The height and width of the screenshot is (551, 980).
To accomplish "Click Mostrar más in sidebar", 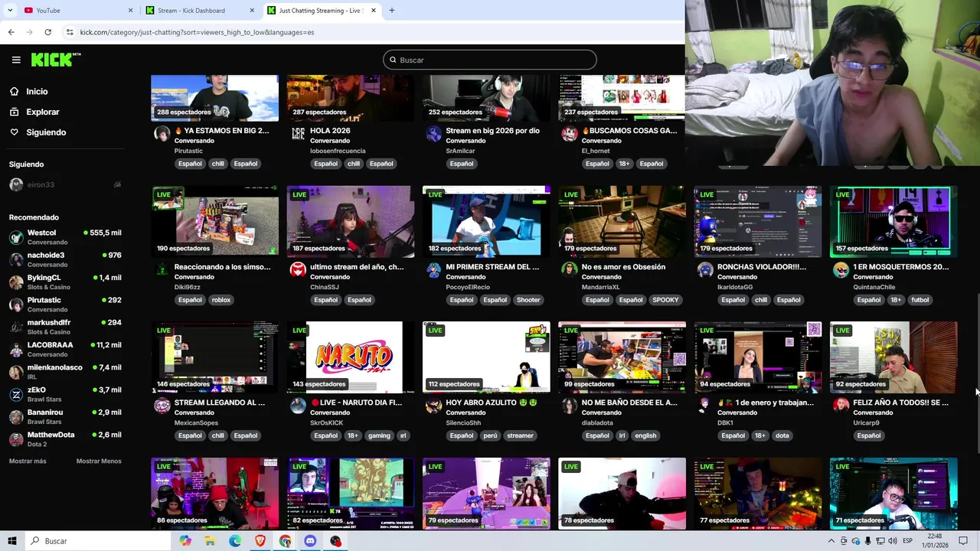I will pos(28,461).
